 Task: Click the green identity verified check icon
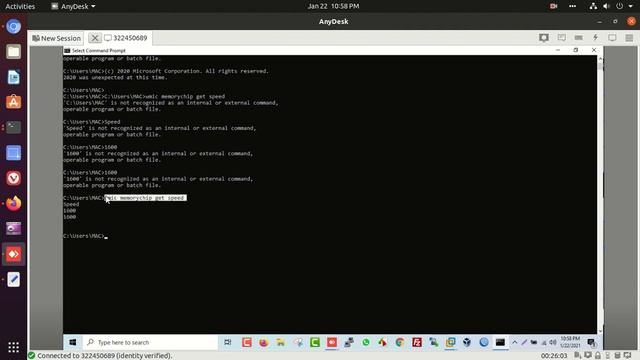[31, 356]
